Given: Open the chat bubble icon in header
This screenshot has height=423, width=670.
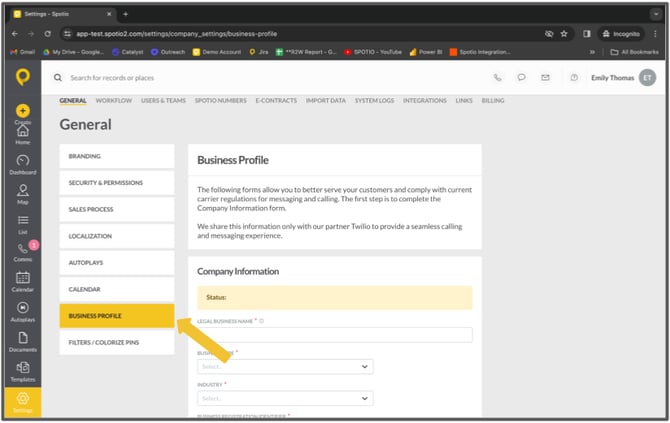Looking at the screenshot, I should point(521,77).
